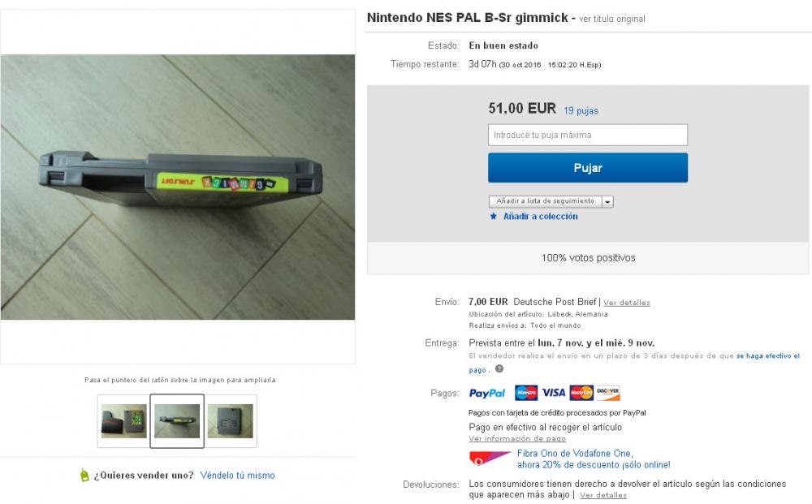Click the Vodafone logo in the ad

(490, 459)
